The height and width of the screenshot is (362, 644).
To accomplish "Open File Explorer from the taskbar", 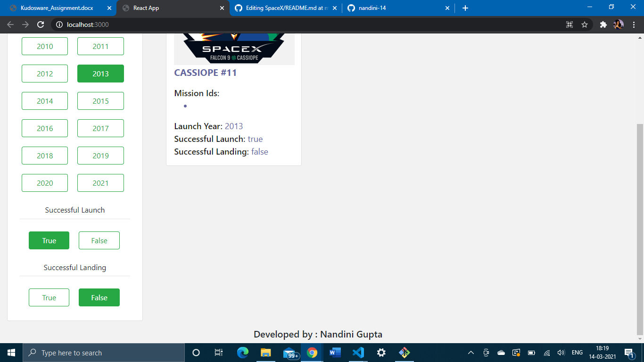I will [x=266, y=353].
